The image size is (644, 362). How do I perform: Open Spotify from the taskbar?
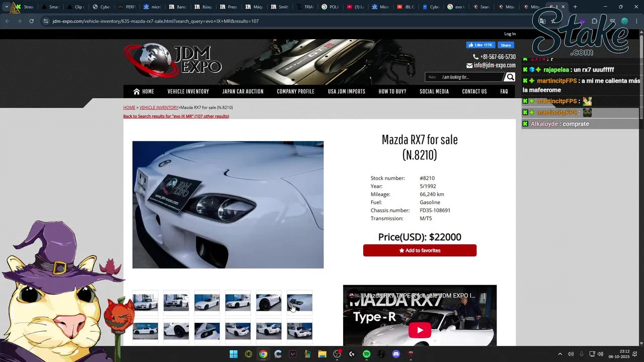click(366, 354)
